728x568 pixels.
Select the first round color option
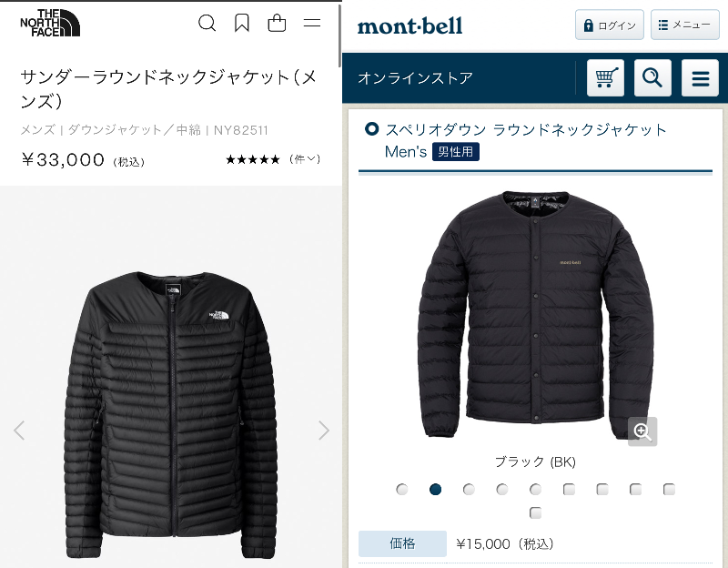402,489
